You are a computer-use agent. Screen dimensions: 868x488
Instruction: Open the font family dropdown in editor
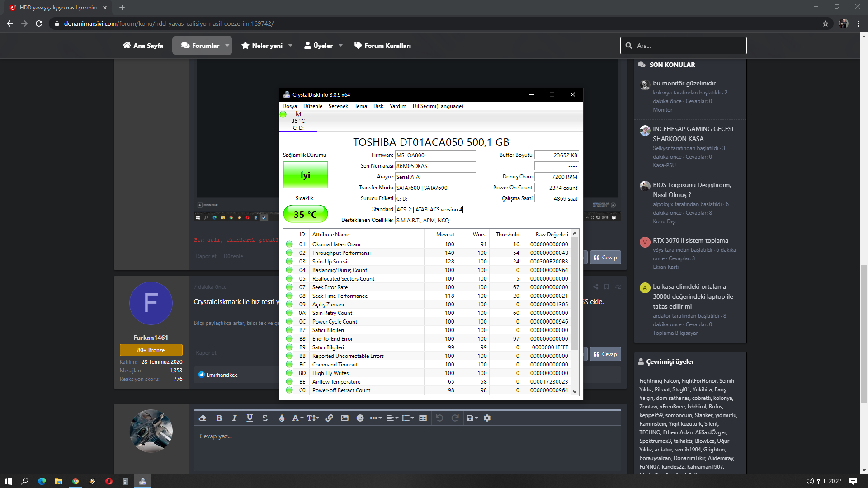coord(297,418)
